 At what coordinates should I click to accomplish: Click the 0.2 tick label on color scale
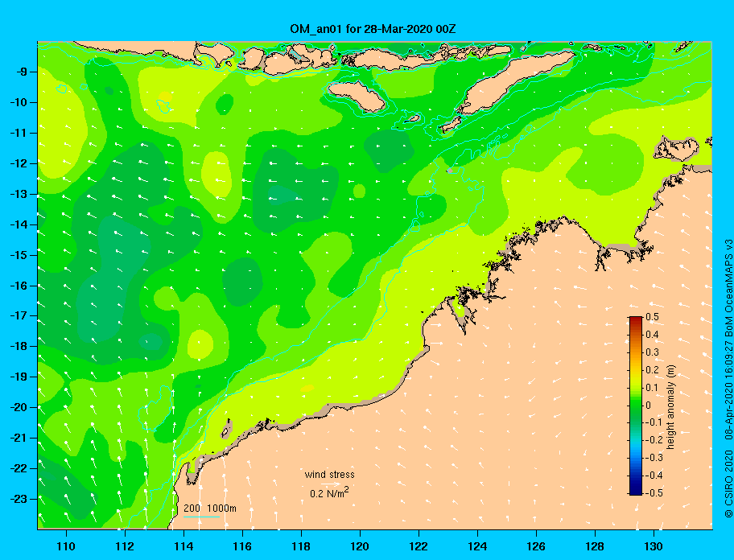pyautogui.click(x=652, y=370)
